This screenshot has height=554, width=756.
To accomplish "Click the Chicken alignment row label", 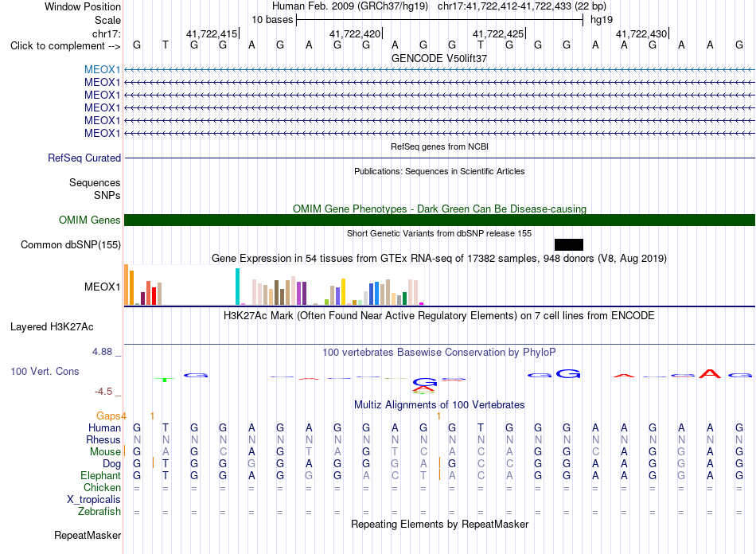I will pyautogui.click(x=102, y=487).
